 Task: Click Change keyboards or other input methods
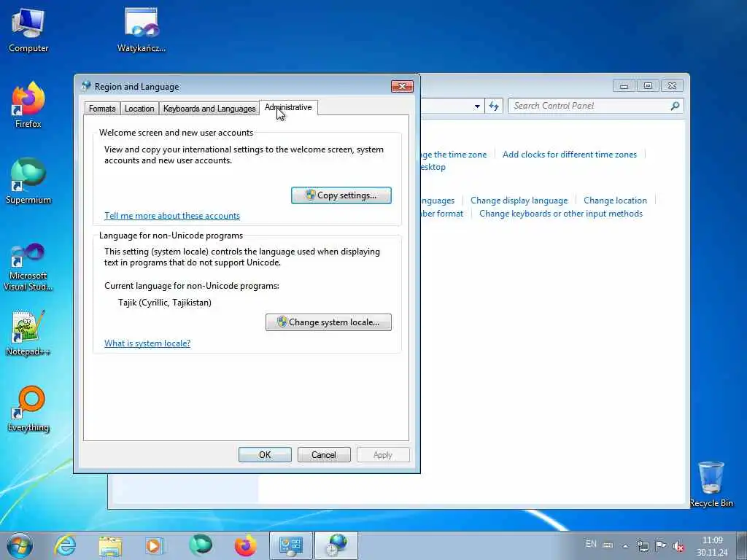point(561,214)
